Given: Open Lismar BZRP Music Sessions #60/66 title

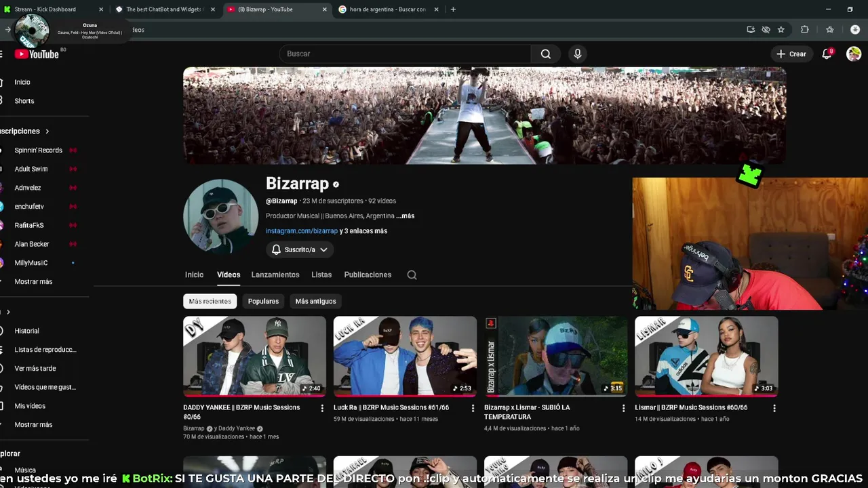Looking at the screenshot, I should coord(691,408).
